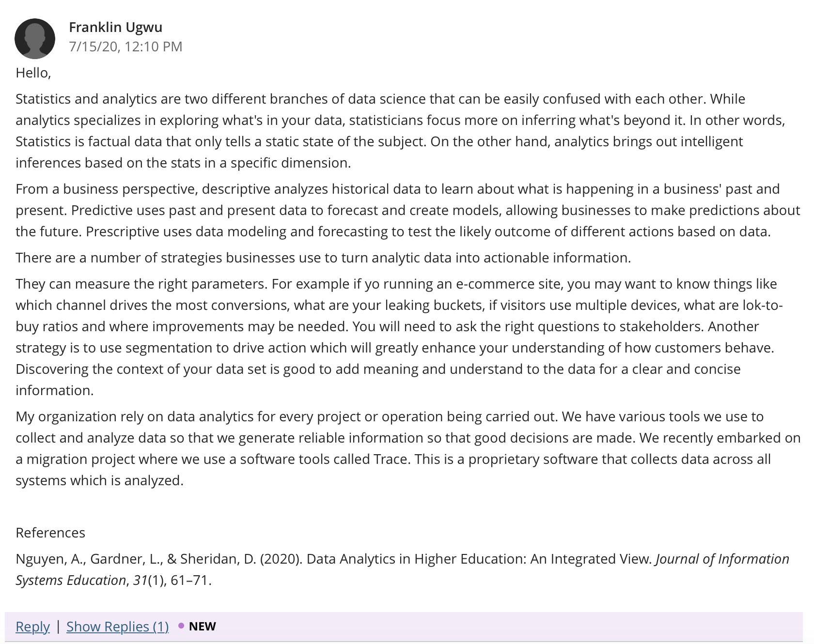Click the 7/15/20, 12:10 PM timestamp
This screenshot has height=644, width=814.
pyautogui.click(x=125, y=46)
